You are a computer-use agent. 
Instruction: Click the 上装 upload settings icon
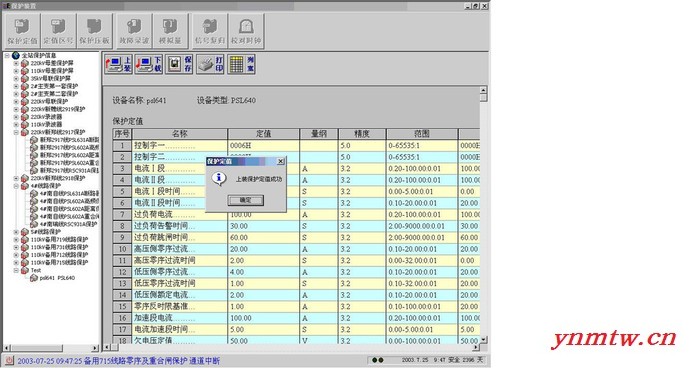point(118,64)
